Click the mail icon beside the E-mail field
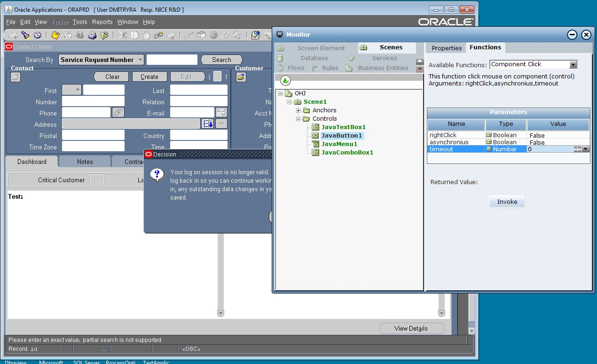This screenshot has width=597, height=364. (x=221, y=112)
